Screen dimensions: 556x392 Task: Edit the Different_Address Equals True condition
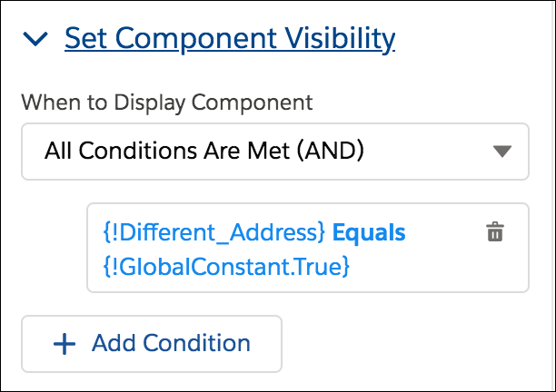(x=308, y=248)
